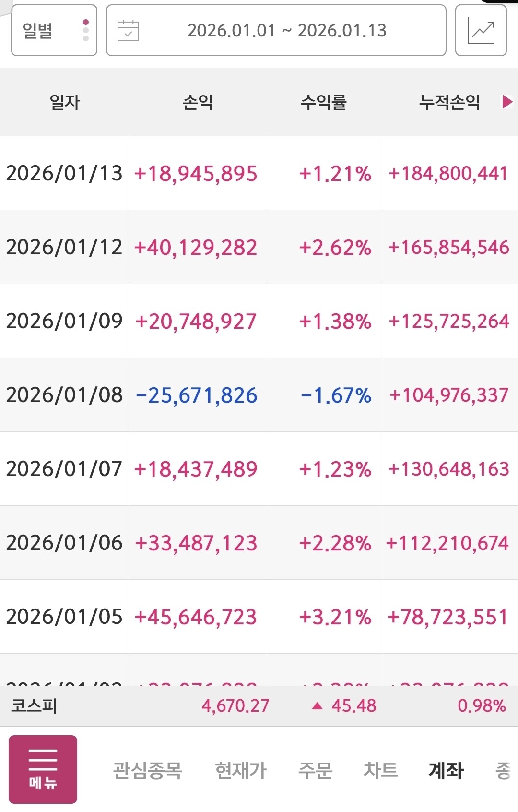Select the 2026/01/13 row date
This screenshot has height=812, width=518.
[x=64, y=173]
